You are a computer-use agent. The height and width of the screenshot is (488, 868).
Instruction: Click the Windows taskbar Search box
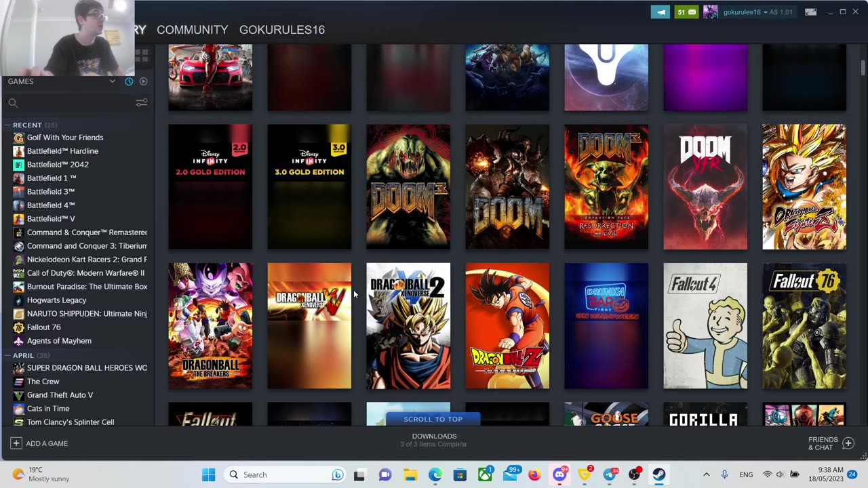[x=285, y=474]
